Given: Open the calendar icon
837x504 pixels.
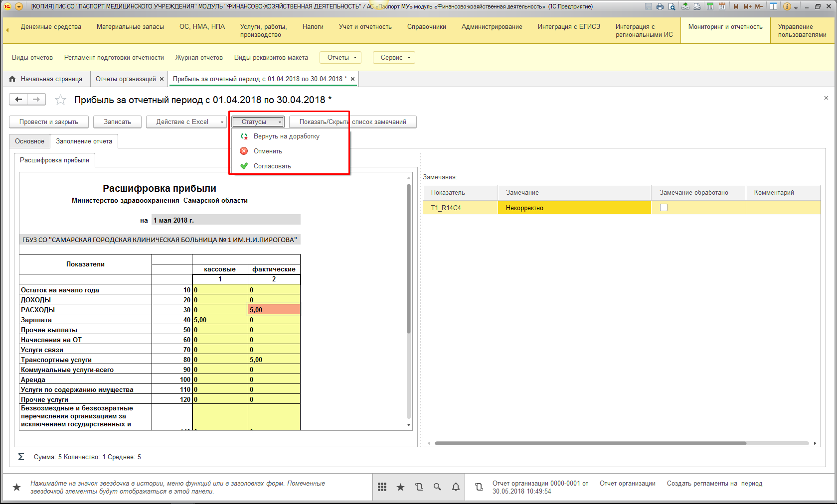Looking at the screenshot, I should [722, 6].
